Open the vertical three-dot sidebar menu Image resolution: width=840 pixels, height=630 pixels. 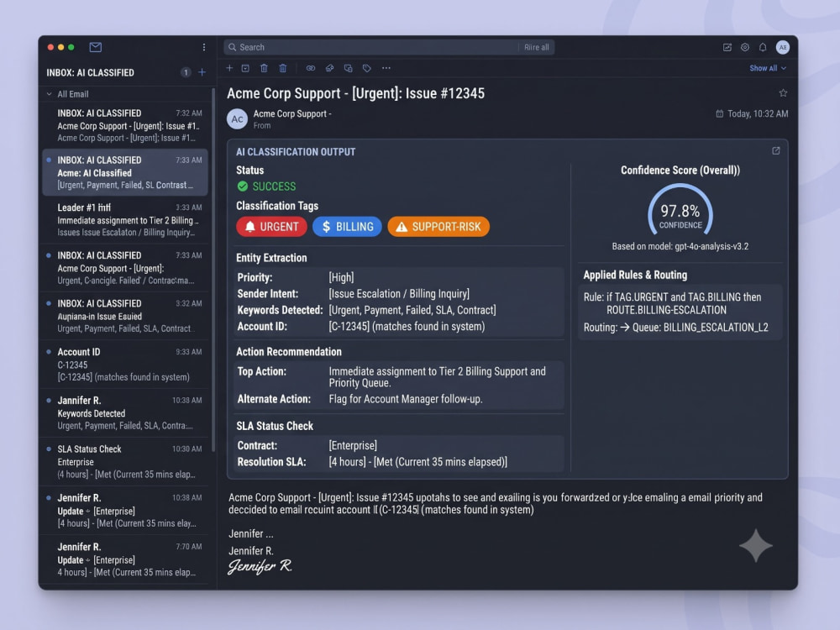[x=204, y=47]
